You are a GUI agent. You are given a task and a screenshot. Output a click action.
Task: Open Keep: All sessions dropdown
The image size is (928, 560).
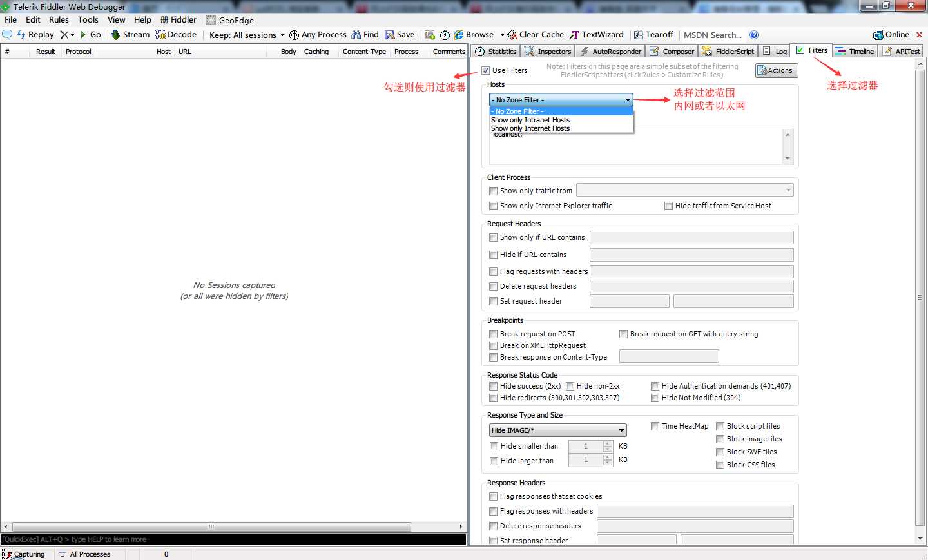coord(247,35)
